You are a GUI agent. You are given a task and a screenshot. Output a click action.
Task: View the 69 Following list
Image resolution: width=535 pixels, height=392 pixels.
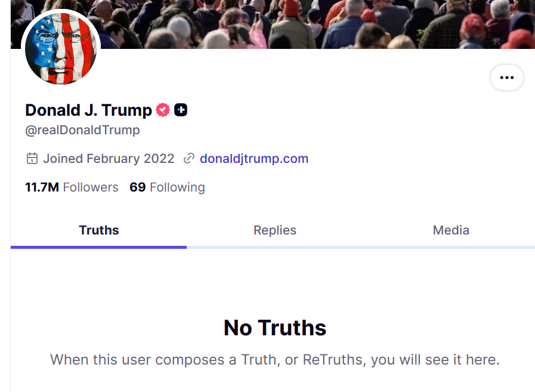click(167, 187)
